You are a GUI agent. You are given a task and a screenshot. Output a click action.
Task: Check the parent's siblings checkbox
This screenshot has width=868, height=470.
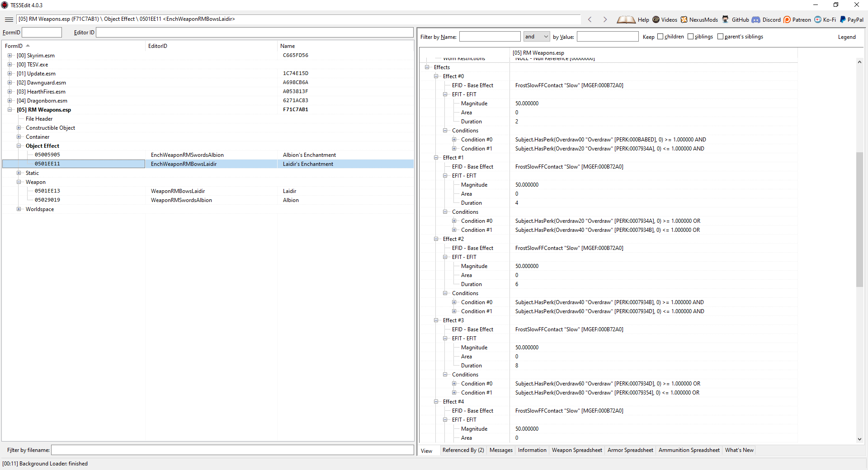tap(720, 37)
